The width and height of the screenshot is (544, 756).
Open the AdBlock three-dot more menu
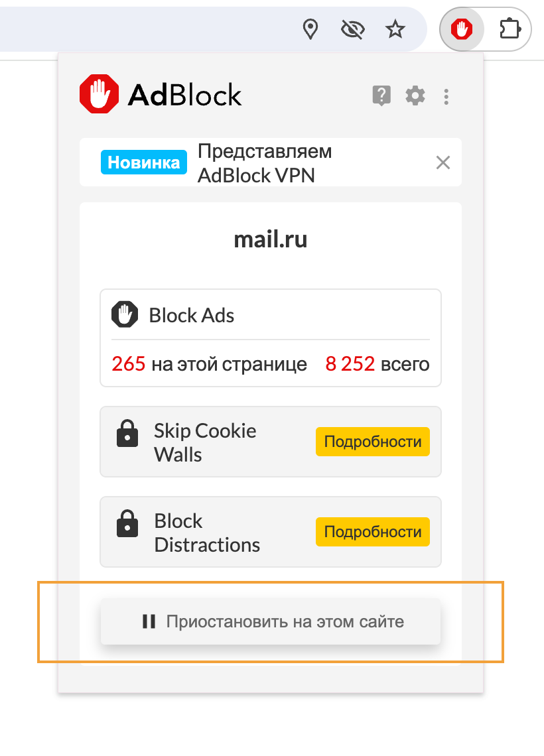tap(446, 97)
